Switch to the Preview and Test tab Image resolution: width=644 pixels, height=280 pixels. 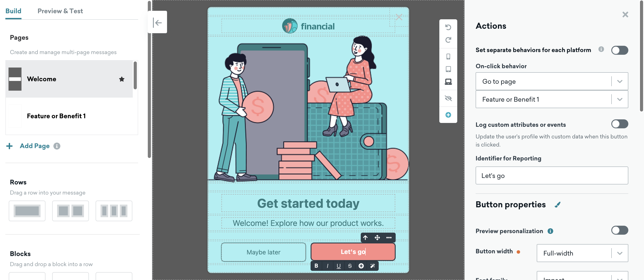(60, 10)
